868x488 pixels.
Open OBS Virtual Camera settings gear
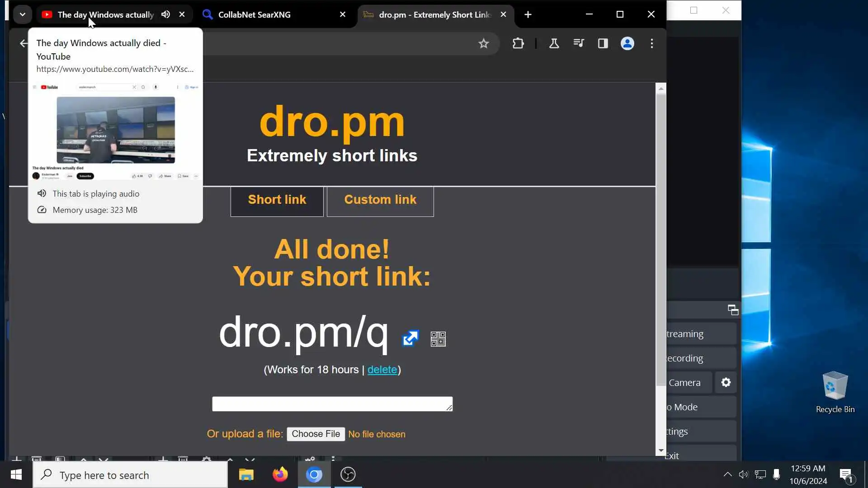tap(726, 383)
